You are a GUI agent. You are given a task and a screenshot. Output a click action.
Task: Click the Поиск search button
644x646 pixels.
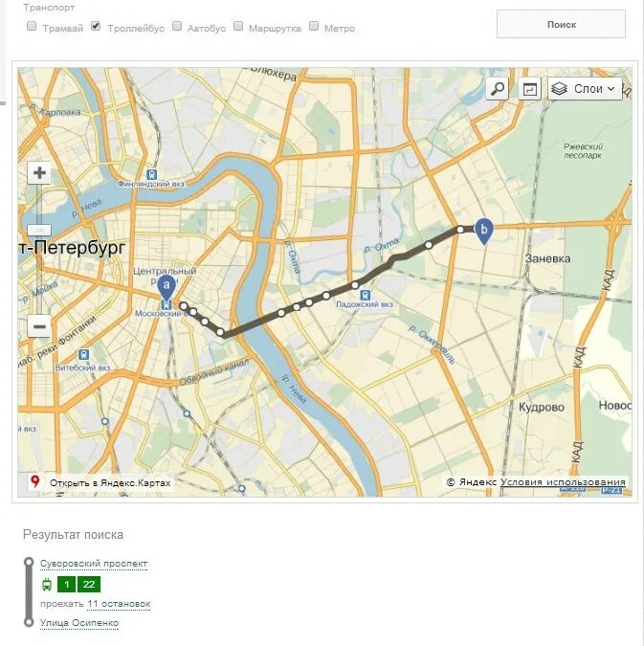[561, 24]
